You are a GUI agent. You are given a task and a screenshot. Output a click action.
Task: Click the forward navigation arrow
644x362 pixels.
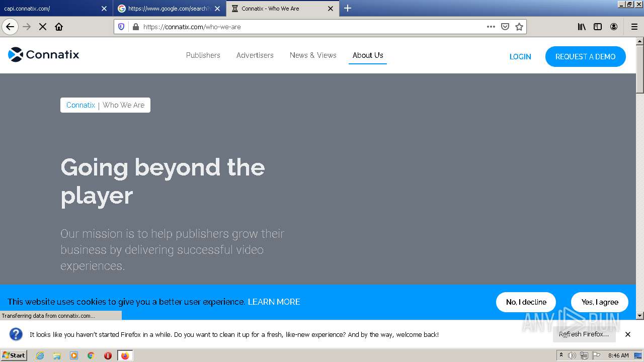pos(27,27)
